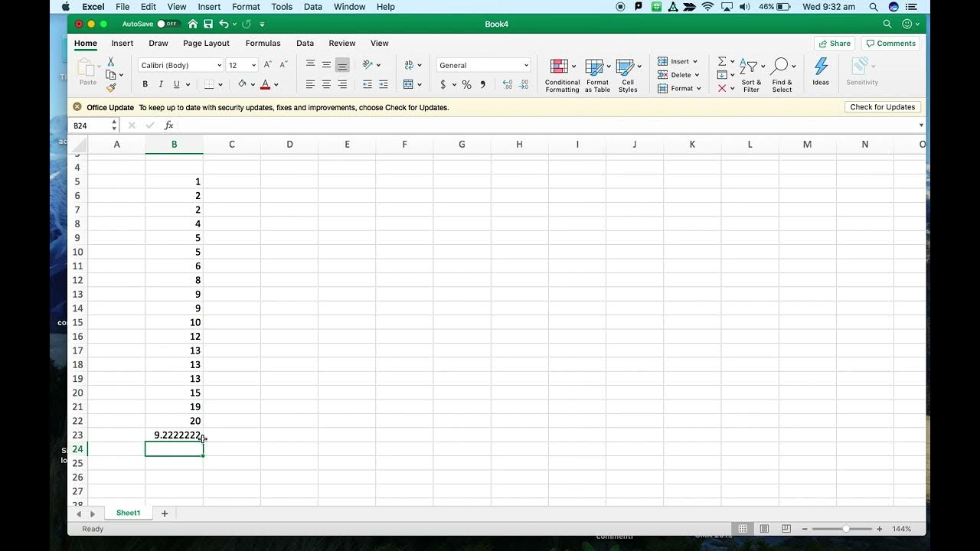
Task: Open the Data ribbon tab
Action: (305, 44)
